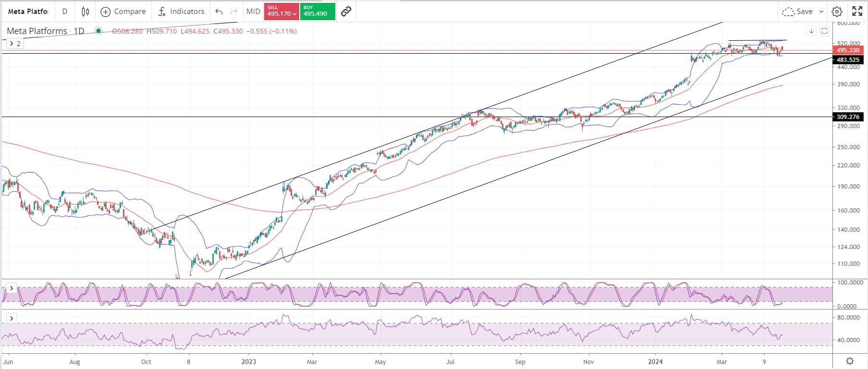868x369 pixels.
Task: Click the 80.0000 RSI scale label
Action: (x=848, y=317)
